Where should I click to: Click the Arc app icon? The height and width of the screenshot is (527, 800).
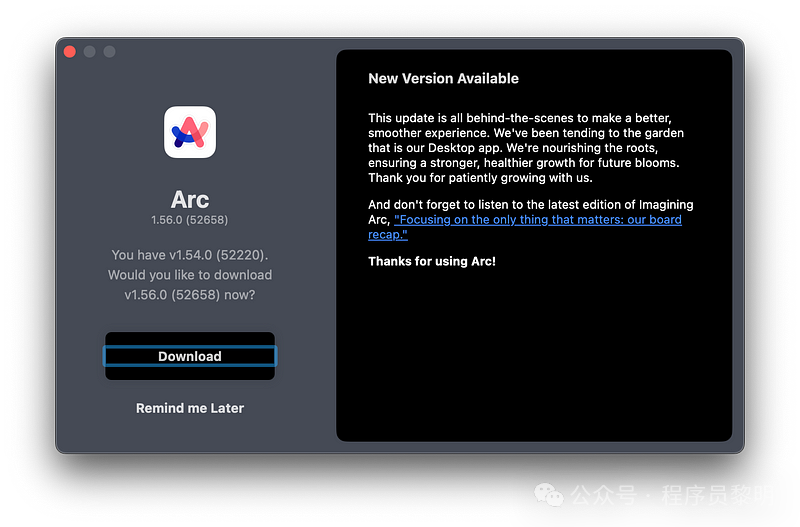[x=190, y=132]
